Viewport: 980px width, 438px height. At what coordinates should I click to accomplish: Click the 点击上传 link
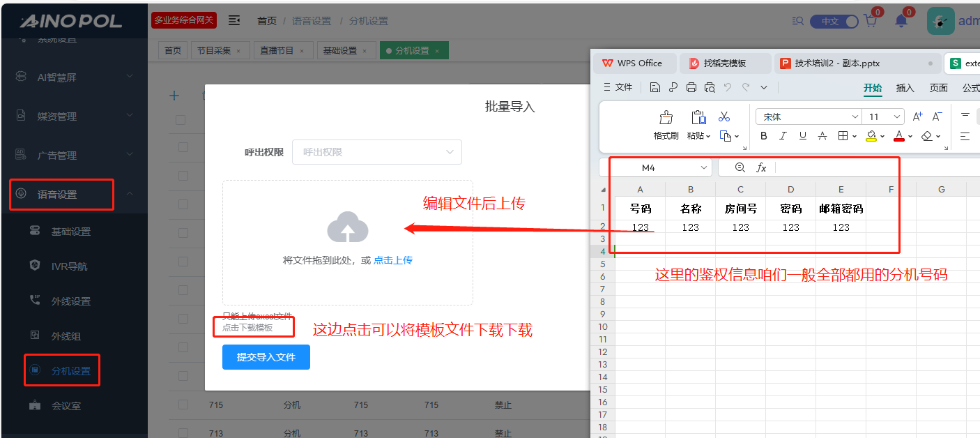[x=393, y=260]
